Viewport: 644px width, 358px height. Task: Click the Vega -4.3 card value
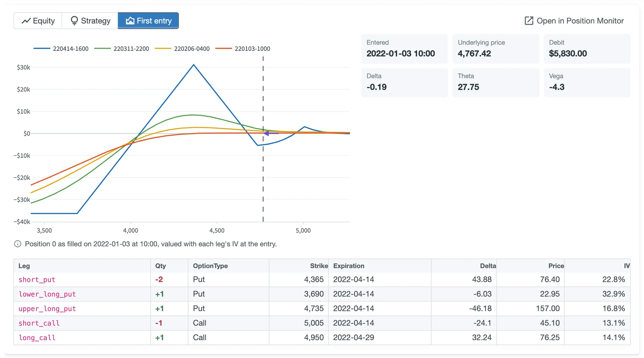coord(557,87)
